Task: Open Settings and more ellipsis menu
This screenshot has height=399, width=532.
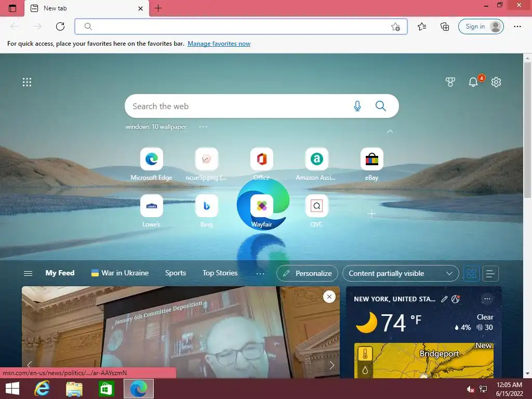Action: tap(517, 26)
